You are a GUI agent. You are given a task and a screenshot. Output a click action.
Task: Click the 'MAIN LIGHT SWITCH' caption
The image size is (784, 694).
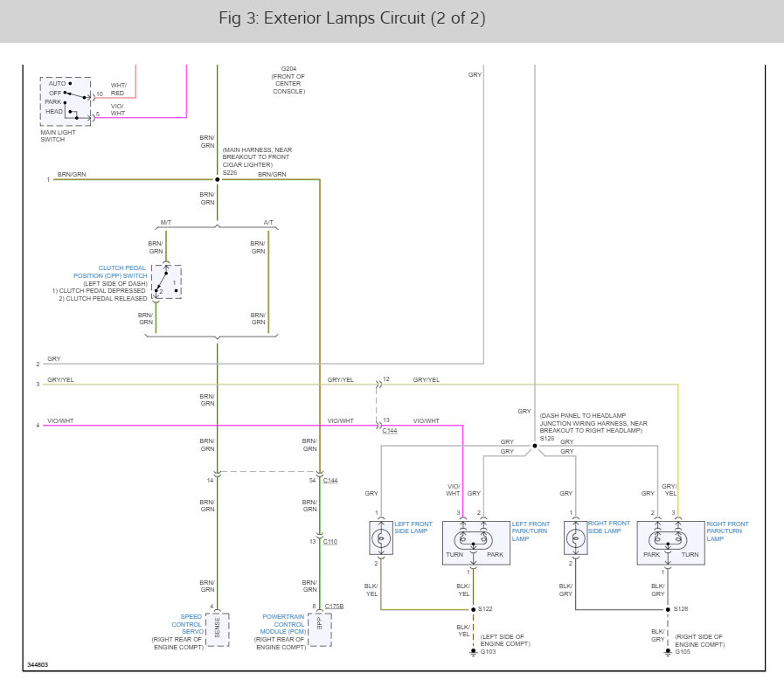[58, 136]
